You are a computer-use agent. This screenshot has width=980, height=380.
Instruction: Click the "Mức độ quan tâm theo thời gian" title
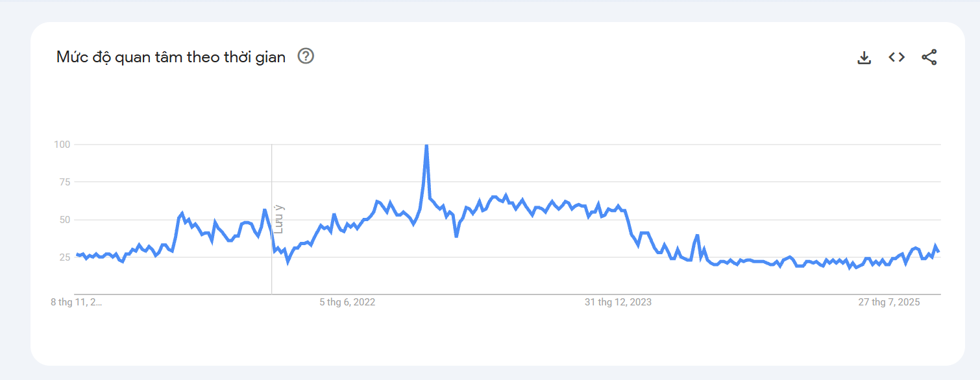click(x=171, y=57)
